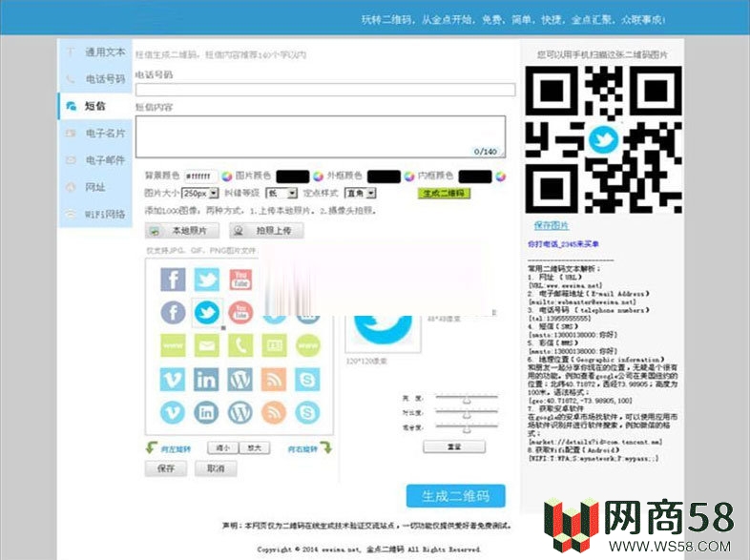Switch to 短信 sidebar tab
This screenshot has height=560, width=750.
click(x=95, y=106)
